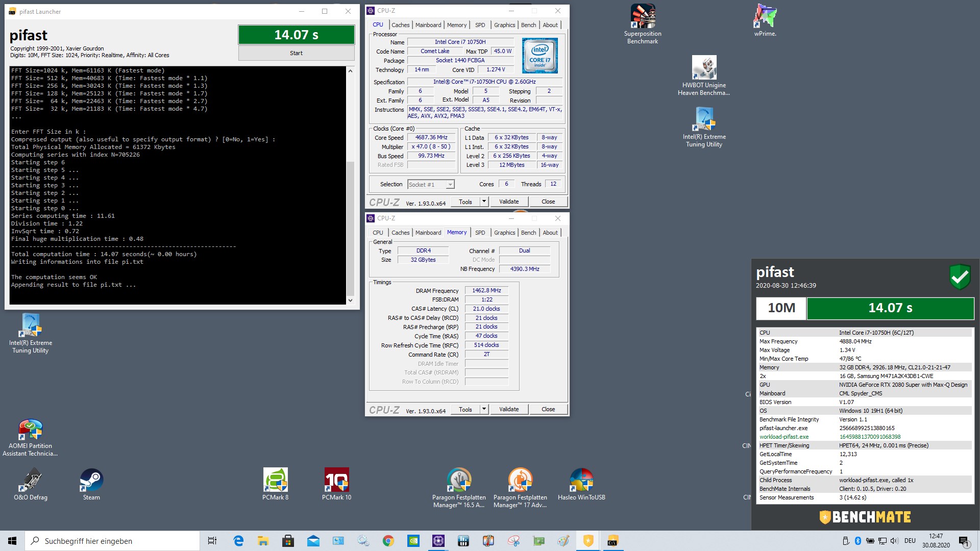
Task: Switch to Caches tab in upper CPU-Z window
Action: (x=400, y=25)
